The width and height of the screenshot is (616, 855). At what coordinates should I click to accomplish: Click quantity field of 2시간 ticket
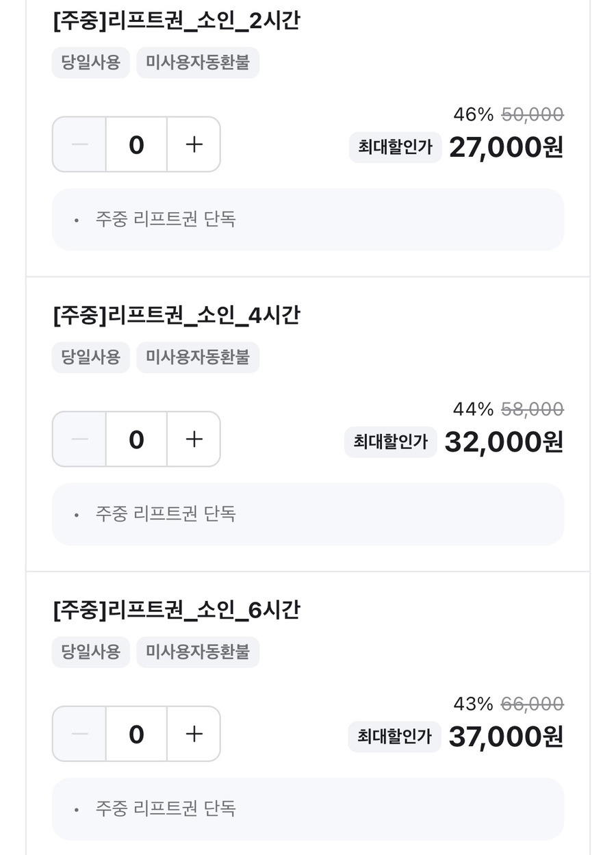point(136,144)
